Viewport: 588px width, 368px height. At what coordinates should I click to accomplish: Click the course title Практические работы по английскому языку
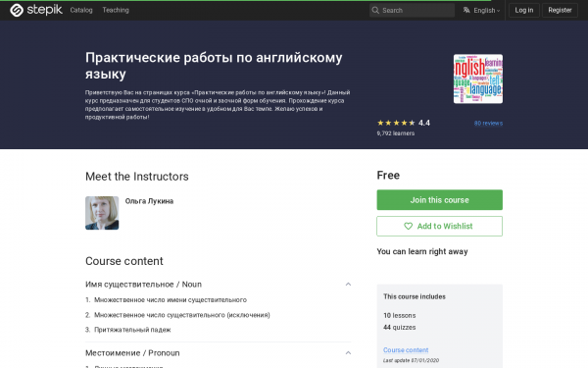[214, 66]
